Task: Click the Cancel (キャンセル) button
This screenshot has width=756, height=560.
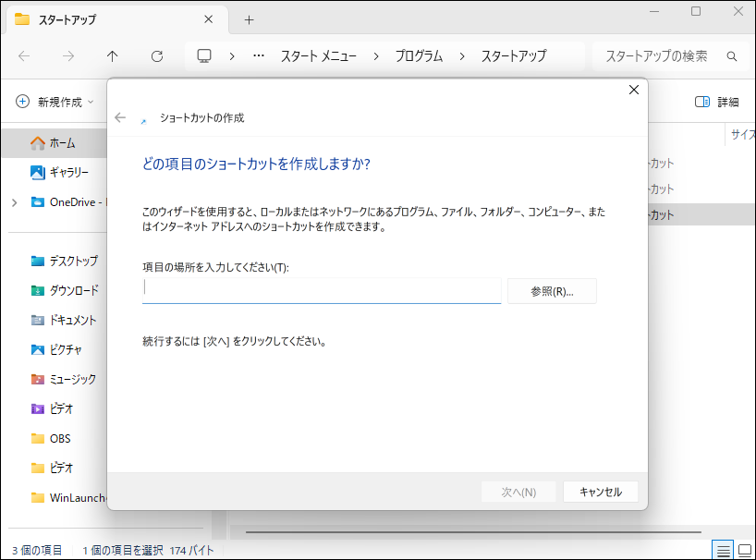Action: tap(600, 492)
